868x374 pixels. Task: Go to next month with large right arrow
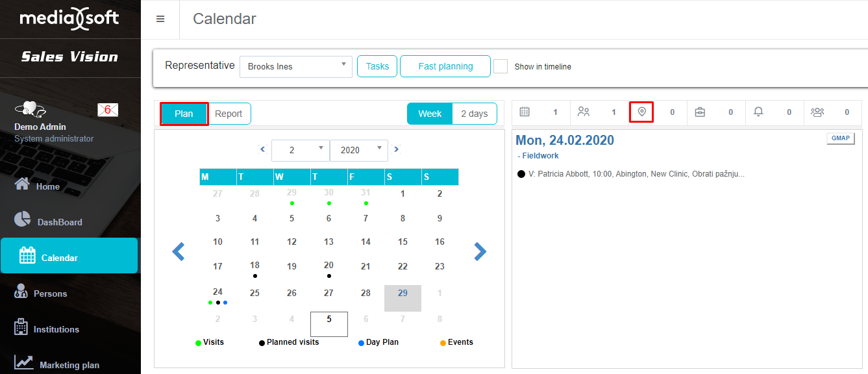[480, 251]
